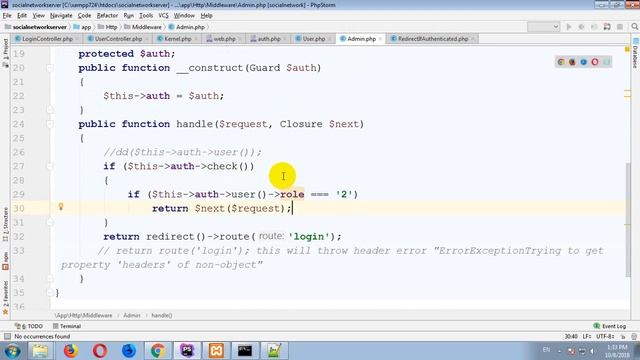Click yellow warning stripe mark near line 22
Image resolution: width=640 pixels, height=360 pixels.
[x=627, y=95]
